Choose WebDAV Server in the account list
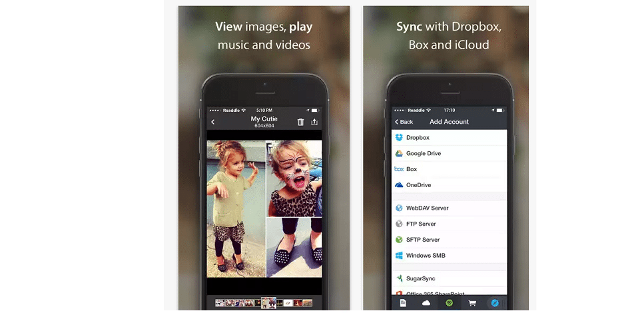Viewport: 644px width, 313px height. coord(449,208)
